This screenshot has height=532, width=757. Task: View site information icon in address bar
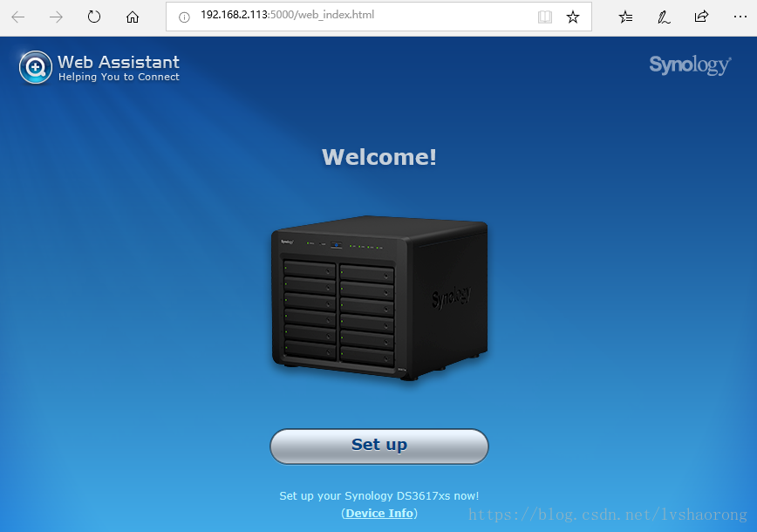coord(184,17)
